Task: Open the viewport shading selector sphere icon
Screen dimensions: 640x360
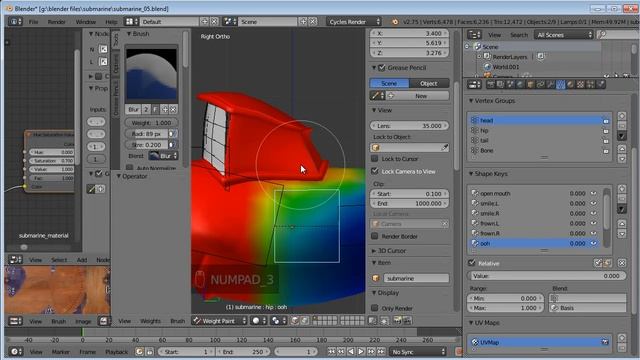Action: tap(258, 321)
